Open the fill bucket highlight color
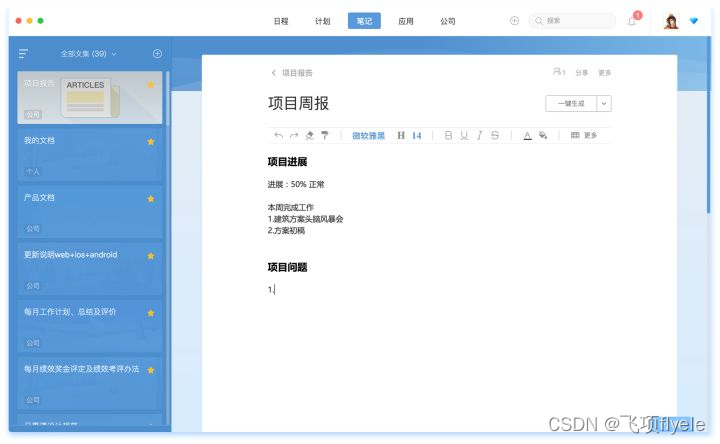The width and height of the screenshot is (720, 444). pyautogui.click(x=543, y=135)
